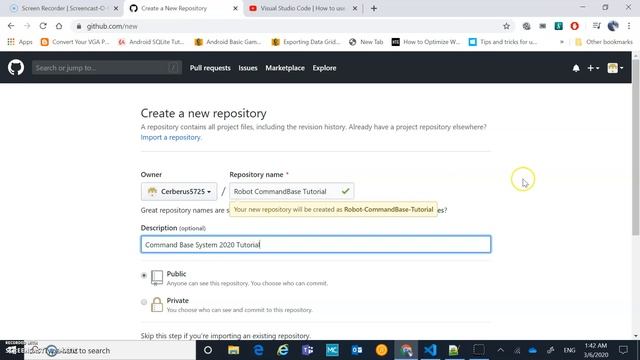Edit the Repository name field
The height and width of the screenshot is (360, 640).
[291, 191]
